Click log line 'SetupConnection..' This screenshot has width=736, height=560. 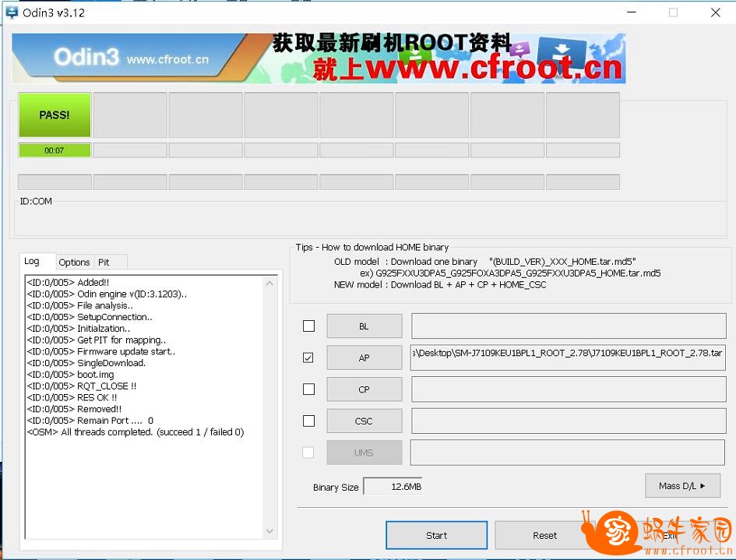[90, 317]
